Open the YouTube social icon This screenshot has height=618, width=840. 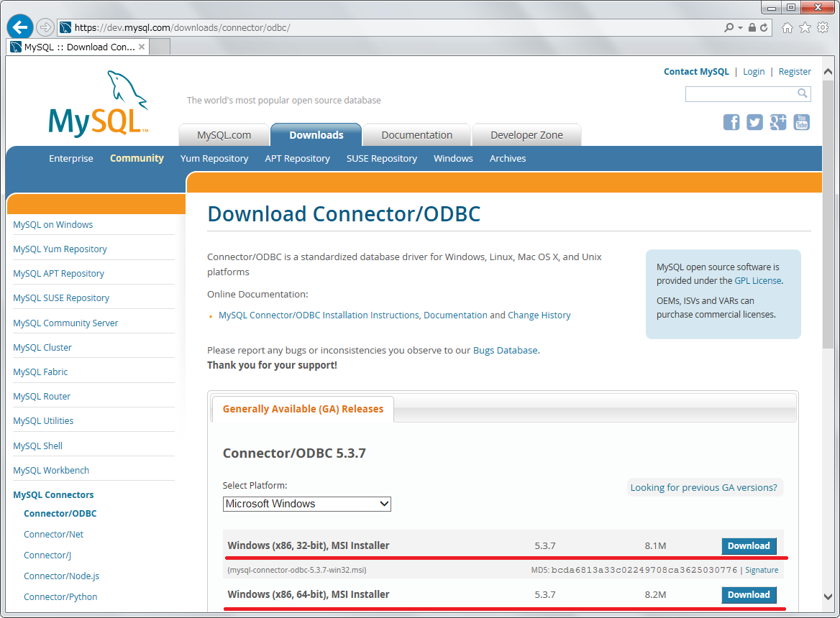(x=801, y=122)
